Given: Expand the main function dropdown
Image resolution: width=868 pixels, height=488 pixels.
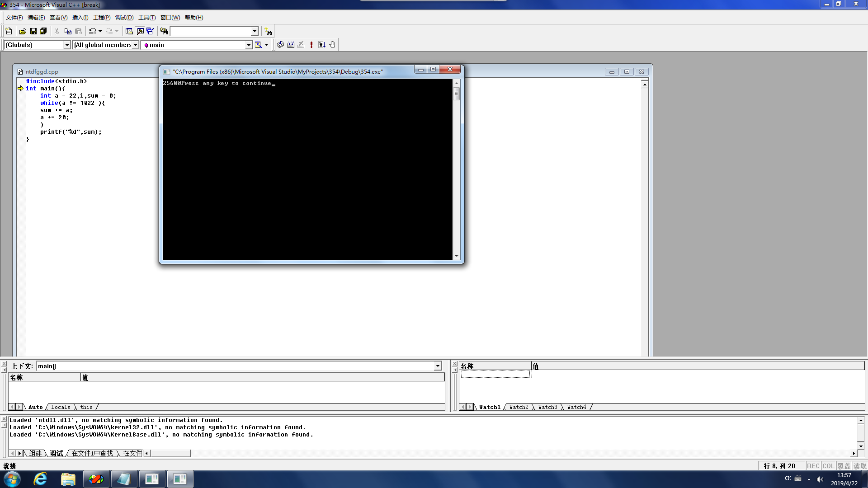Looking at the screenshot, I should point(248,45).
